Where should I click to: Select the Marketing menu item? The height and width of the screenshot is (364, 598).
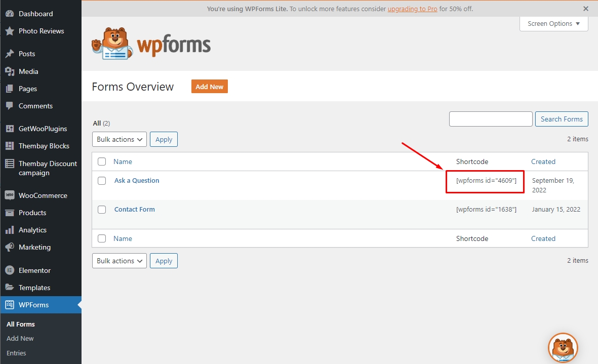coord(34,247)
